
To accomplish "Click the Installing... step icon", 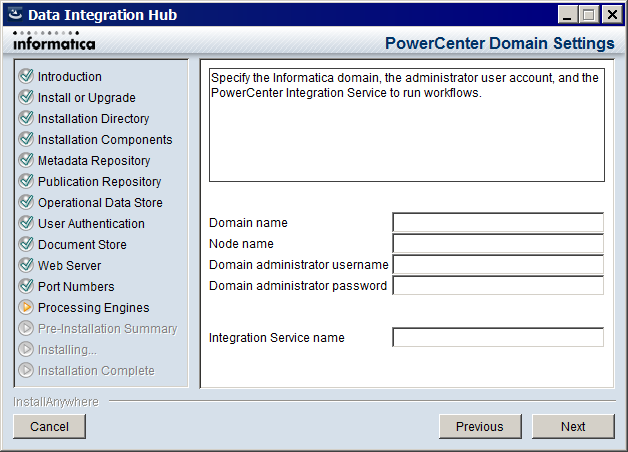I will [26, 349].
